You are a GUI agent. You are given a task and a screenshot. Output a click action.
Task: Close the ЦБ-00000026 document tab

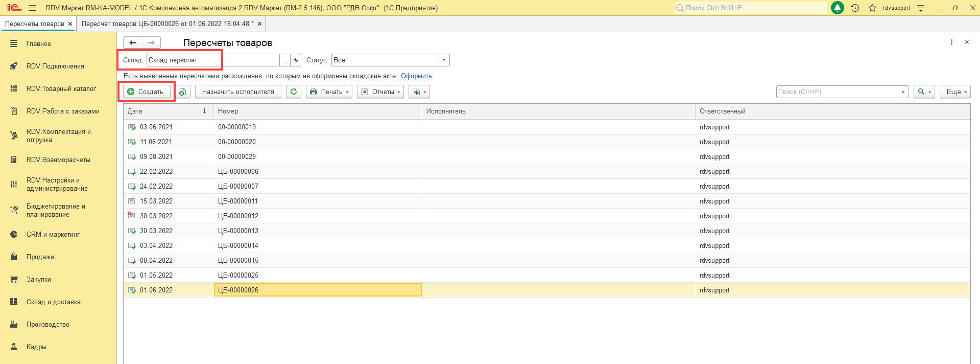(x=259, y=24)
